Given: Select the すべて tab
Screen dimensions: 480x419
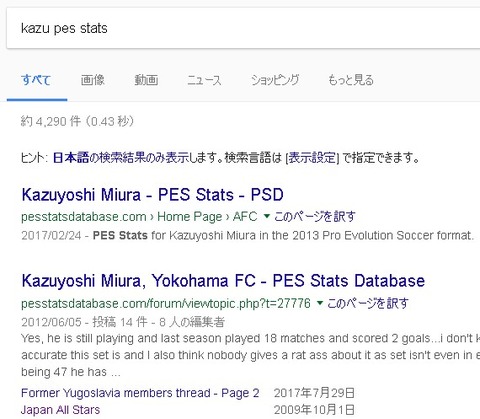Looking at the screenshot, I should 36,80.
